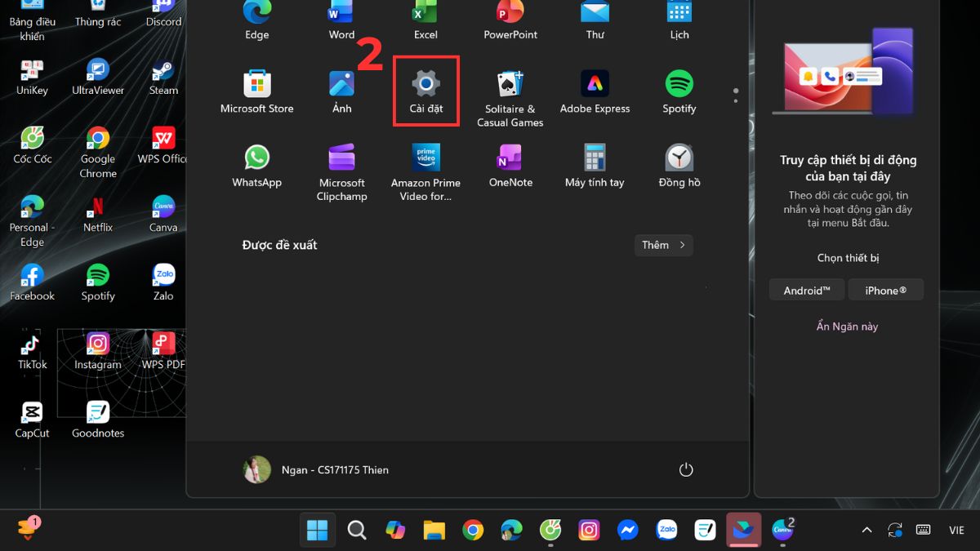Open OneNote from pinned apps
Image resolution: width=980 pixels, height=551 pixels.
tap(510, 166)
